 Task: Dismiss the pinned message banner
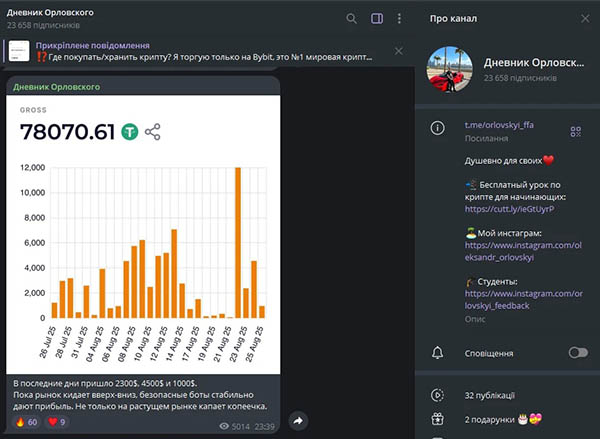click(398, 51)
